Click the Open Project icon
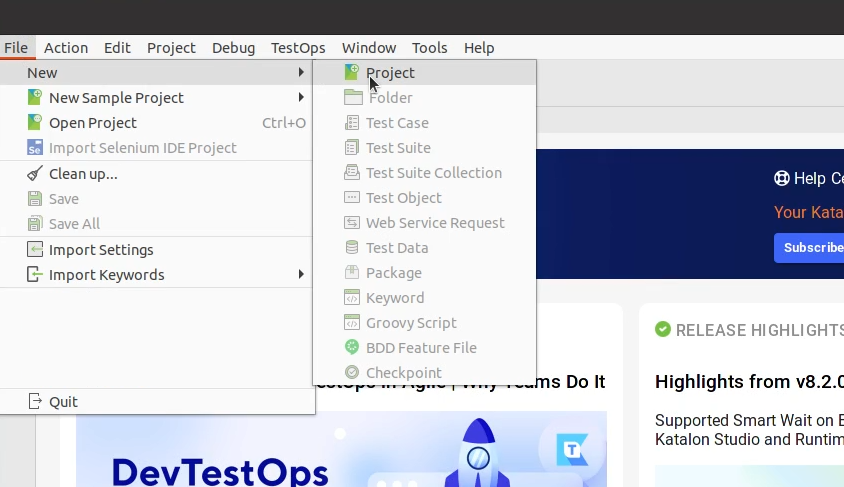Image resolution: width=844 pixels, height=487 pixels. coord(34,122)
